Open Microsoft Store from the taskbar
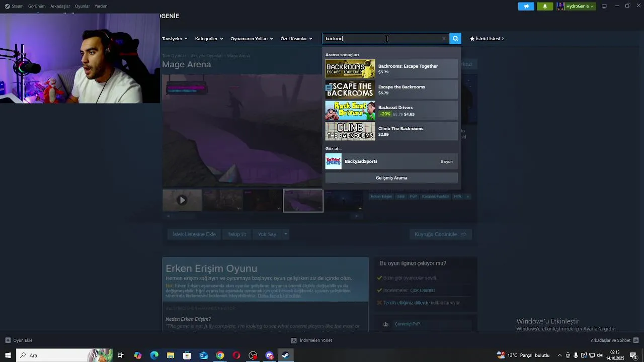 187,355
